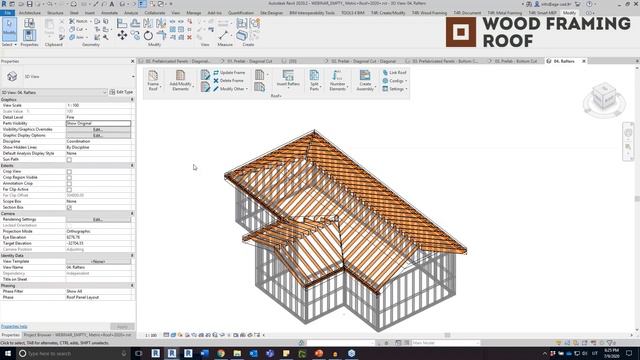Open Modify Other dropdown
Image resolution: width=640 pixels, height=360 pixels.
pos(232,89)
